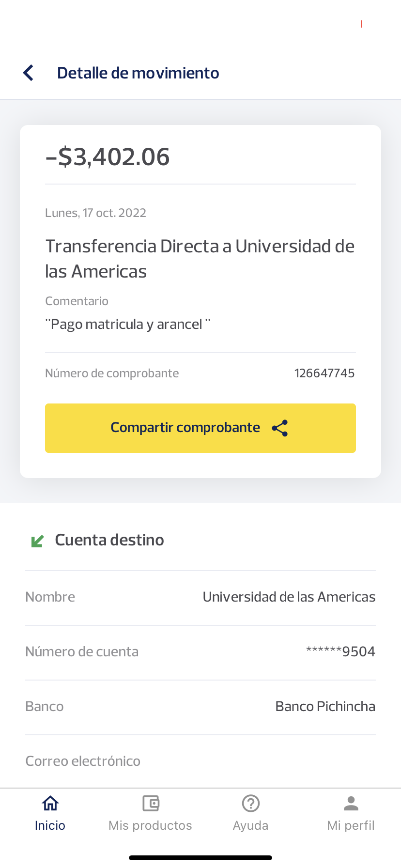Tap the Pago matricula y arancel comment

pos(128,324)
